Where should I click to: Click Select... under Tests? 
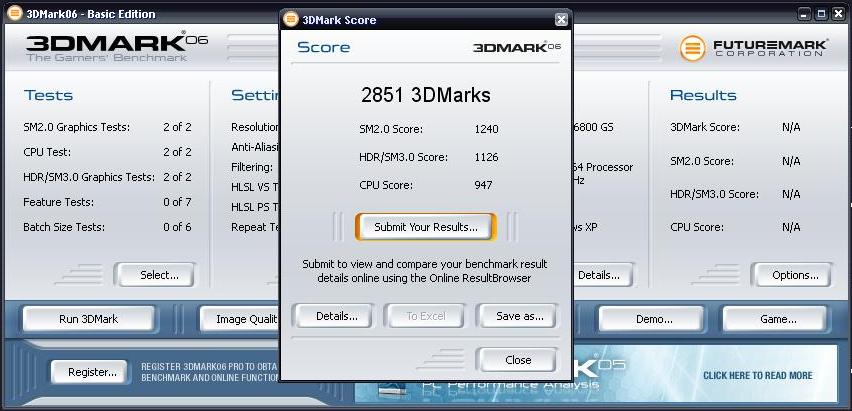155,275
